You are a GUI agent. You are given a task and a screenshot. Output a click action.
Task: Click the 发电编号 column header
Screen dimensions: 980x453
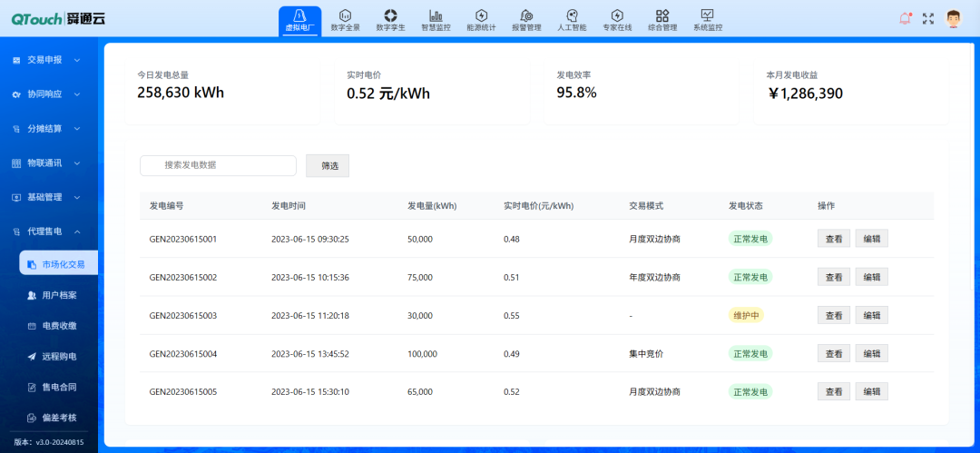click(x=166, y=206)
